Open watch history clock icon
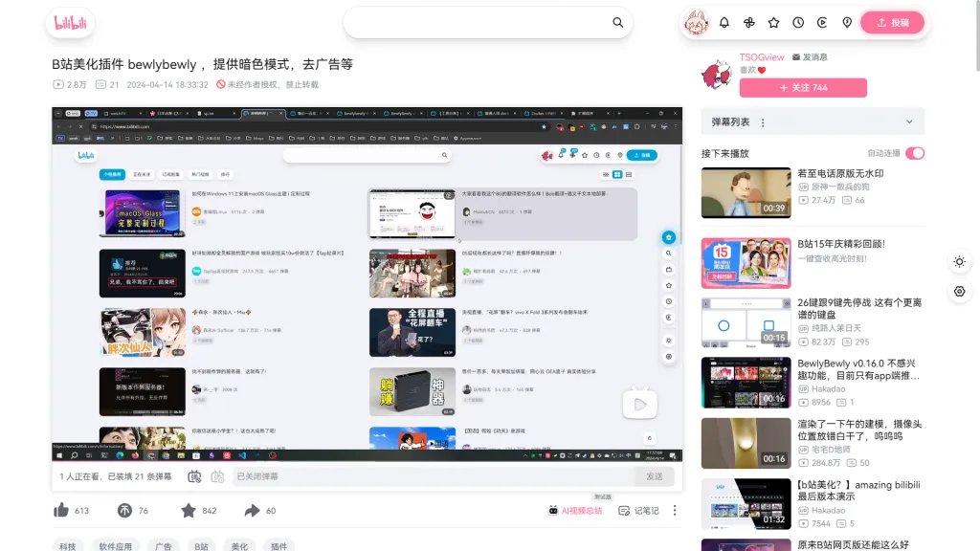 coord(798,23)
